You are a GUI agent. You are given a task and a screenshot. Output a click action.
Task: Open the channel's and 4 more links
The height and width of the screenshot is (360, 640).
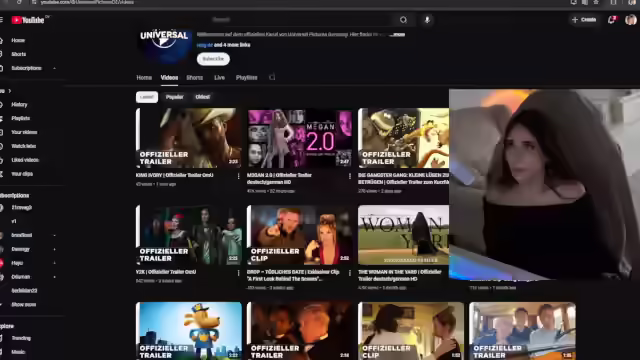click(x=232, y=45)
